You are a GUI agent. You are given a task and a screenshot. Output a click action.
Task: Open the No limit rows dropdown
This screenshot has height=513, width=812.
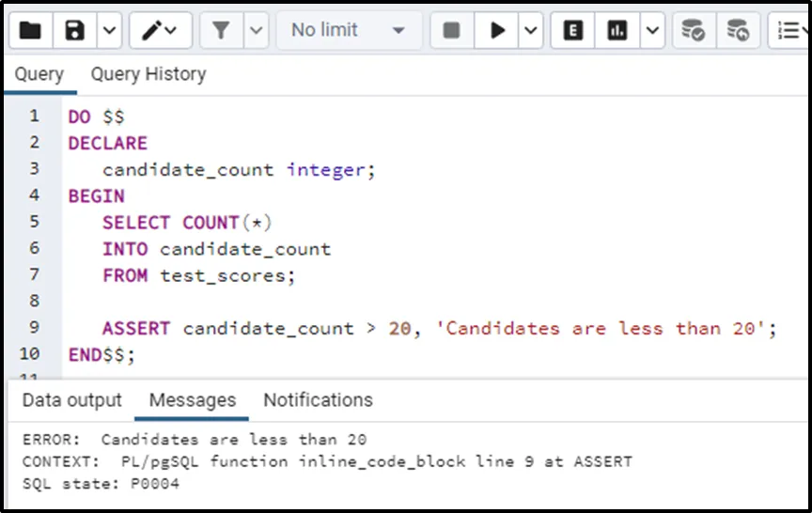[348, 31]
